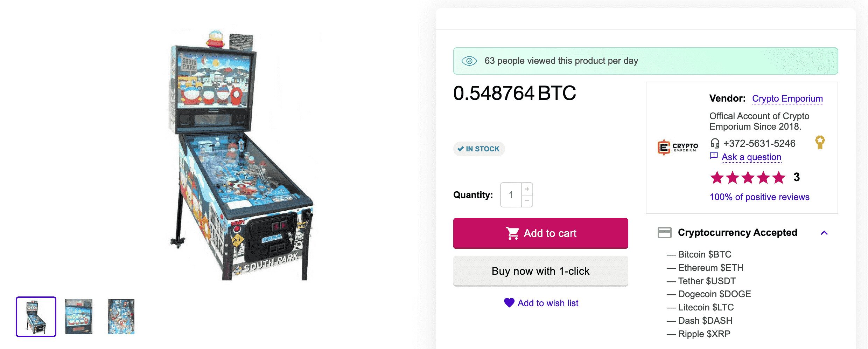Click Buy now with 1-click
This screenshot has width=868, height=349.
[x=540, y=271]
